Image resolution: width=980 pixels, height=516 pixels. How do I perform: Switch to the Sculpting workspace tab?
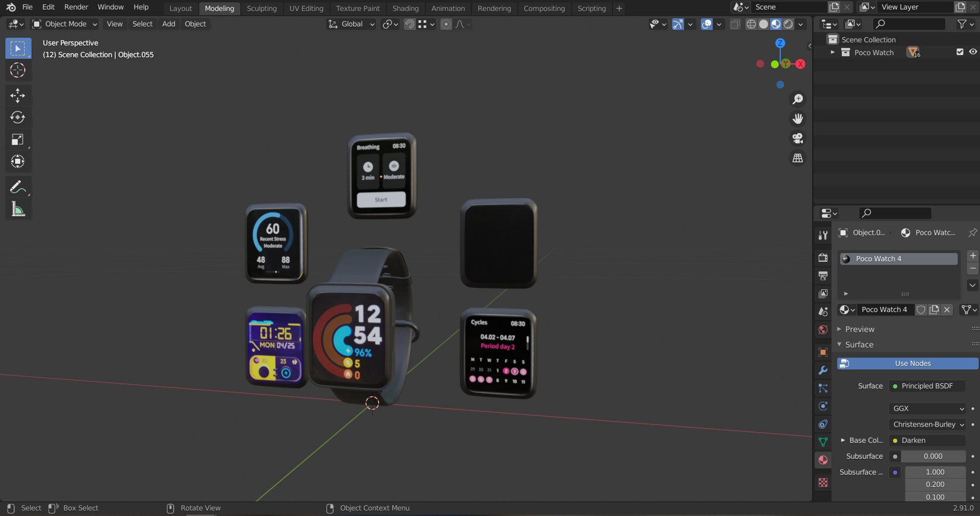click(261, 8)
